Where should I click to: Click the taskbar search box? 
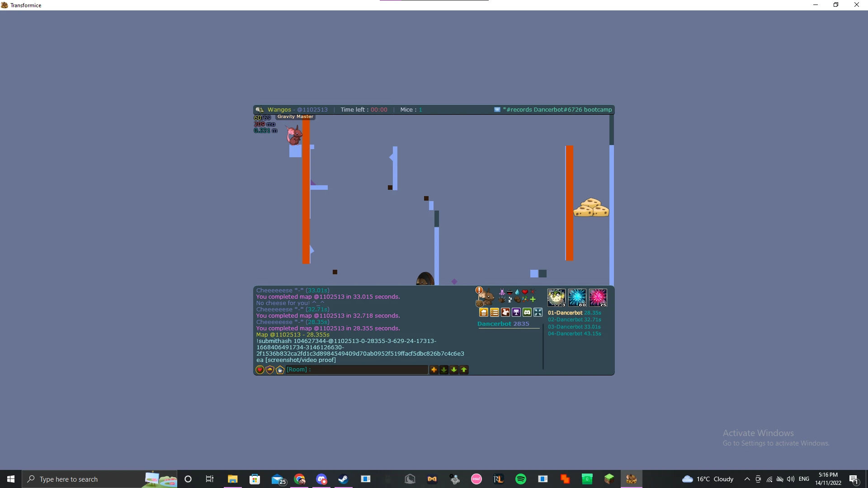(x=99, y=479)
